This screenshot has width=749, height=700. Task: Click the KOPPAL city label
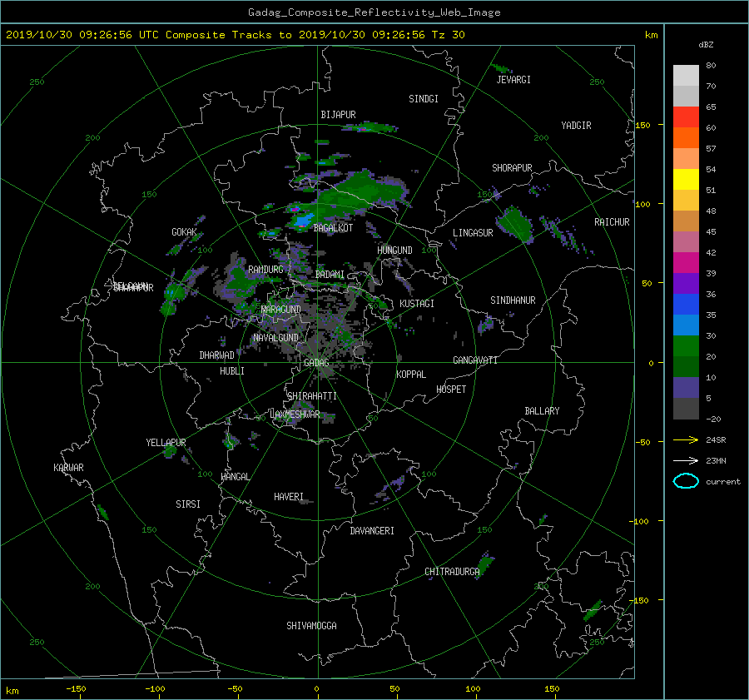(411, 374)
